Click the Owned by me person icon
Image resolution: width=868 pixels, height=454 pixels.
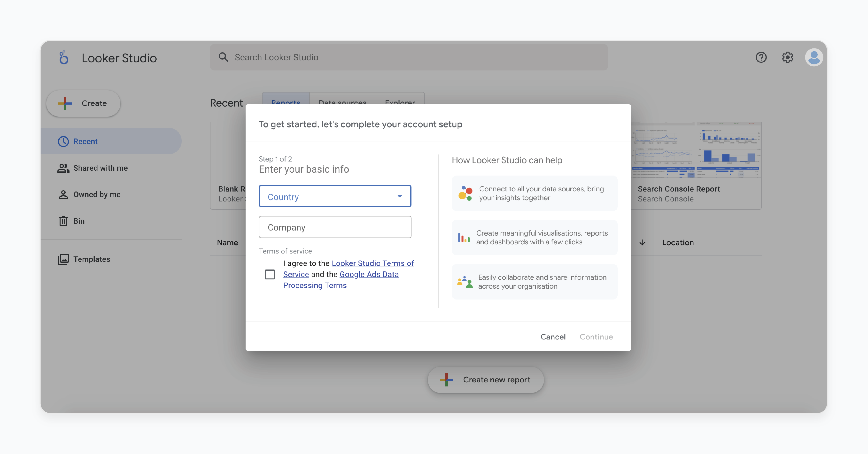point(63,195)
